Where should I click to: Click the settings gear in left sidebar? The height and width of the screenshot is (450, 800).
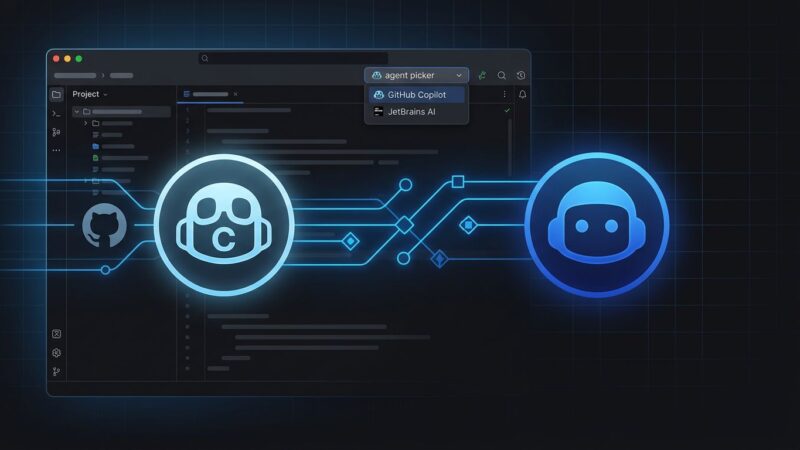point(57,353)
